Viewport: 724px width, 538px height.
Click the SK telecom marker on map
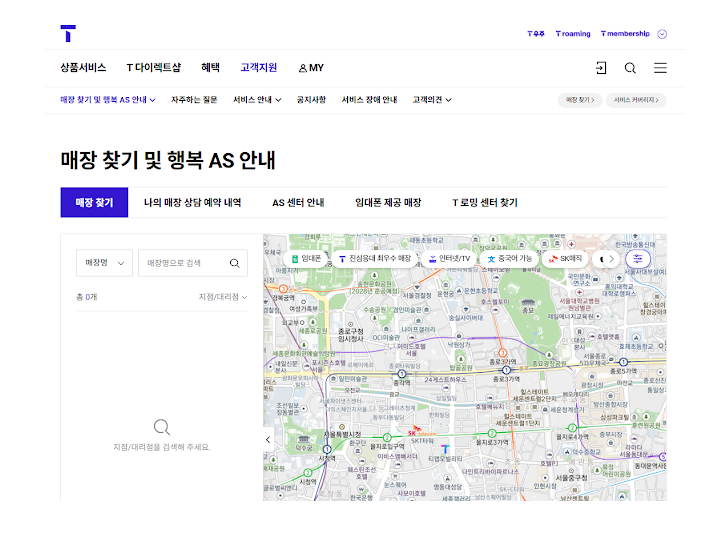[x=422, y=431]
